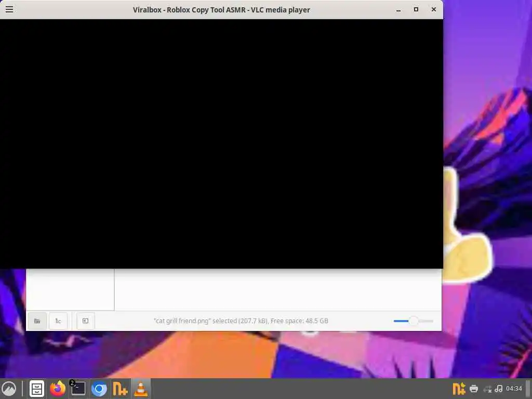Adjust the file manager zoom slider
This screenshot has width=532, height=399.
(413, 321)
